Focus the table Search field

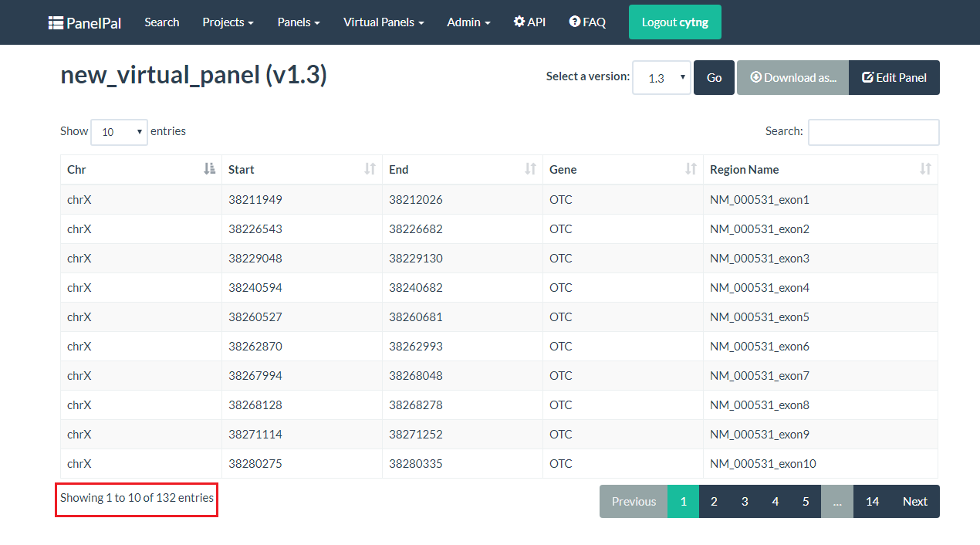coord(874,132)
